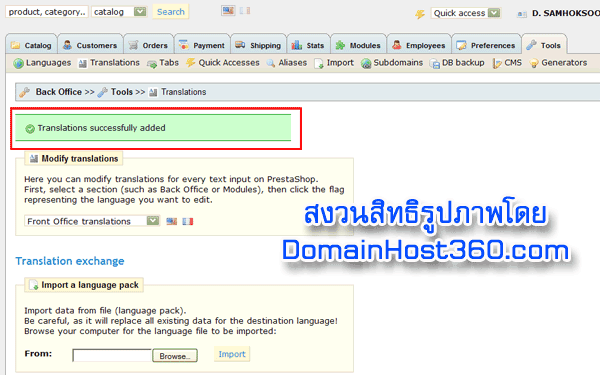Open the Customers tab
This screenshot has width=600, height=375.
point(90,45)
